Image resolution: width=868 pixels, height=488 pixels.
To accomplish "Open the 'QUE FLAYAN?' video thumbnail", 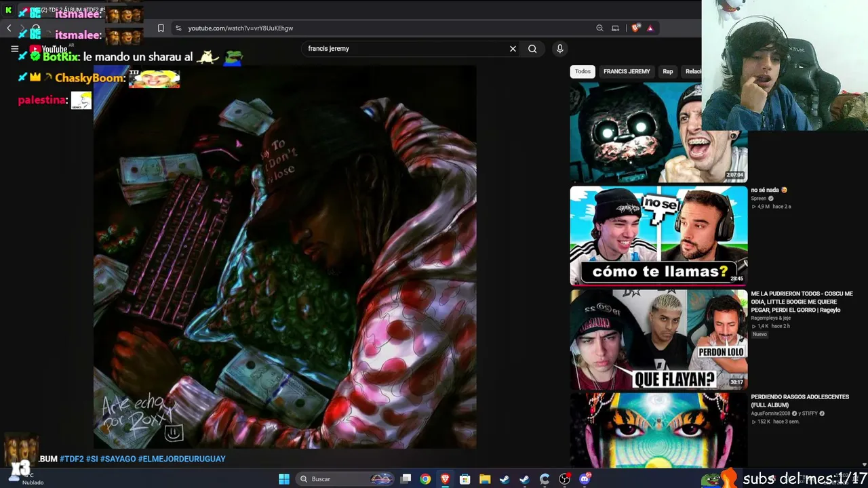I will 658,340.
